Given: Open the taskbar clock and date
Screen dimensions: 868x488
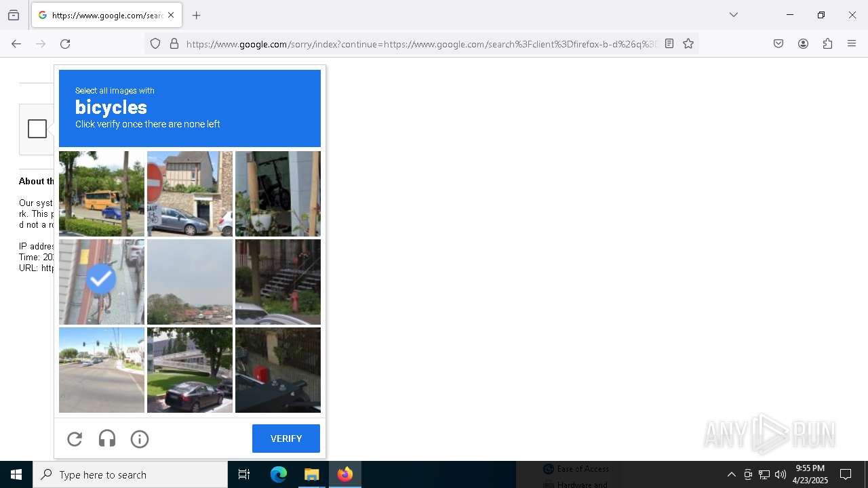Looking at the screenshot, I should (810, 474).
